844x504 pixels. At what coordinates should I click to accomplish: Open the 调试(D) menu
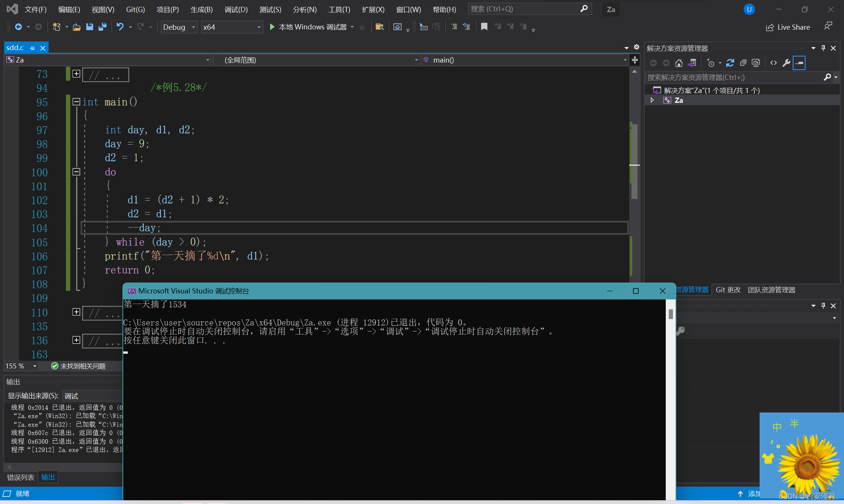pyautogui.click(x=236, y=9)
